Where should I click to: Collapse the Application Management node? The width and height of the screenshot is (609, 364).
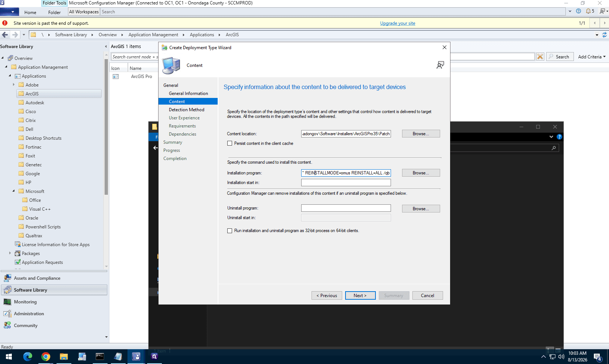tap(6, 67)
